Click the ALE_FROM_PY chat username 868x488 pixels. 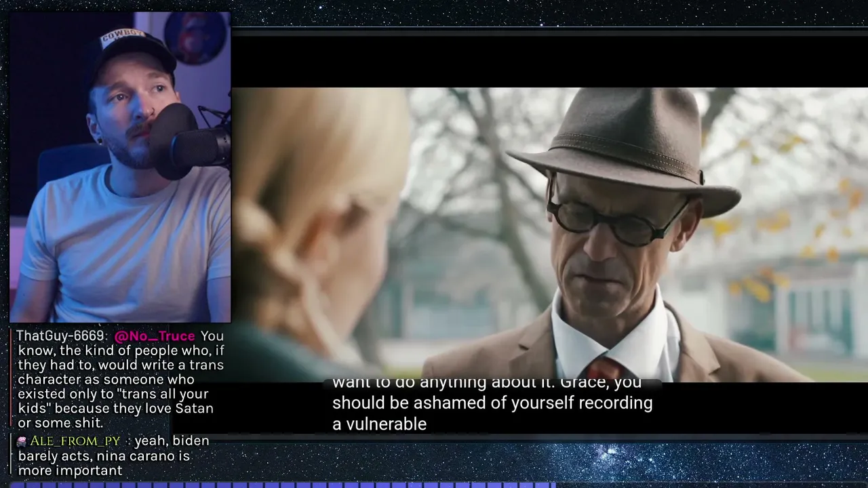[75, 441]
